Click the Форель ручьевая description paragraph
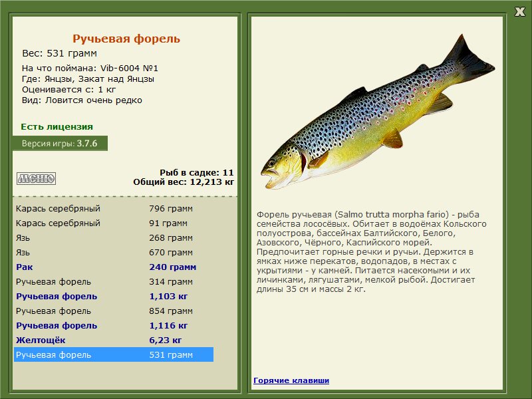The image size is (532, 399). coord(371,252)
